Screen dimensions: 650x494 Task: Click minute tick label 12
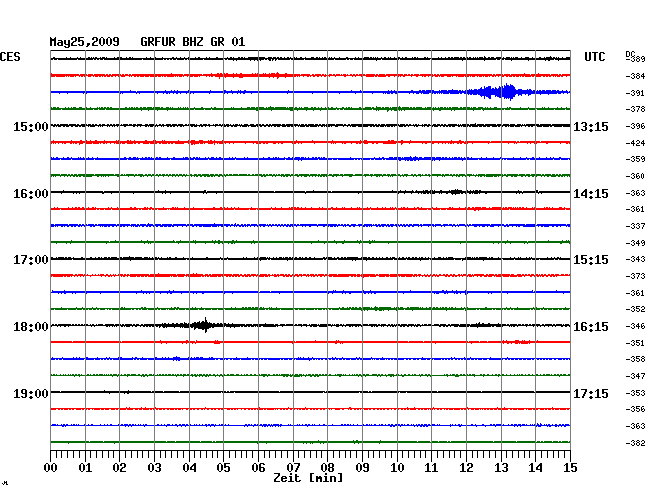coord(466,468)
